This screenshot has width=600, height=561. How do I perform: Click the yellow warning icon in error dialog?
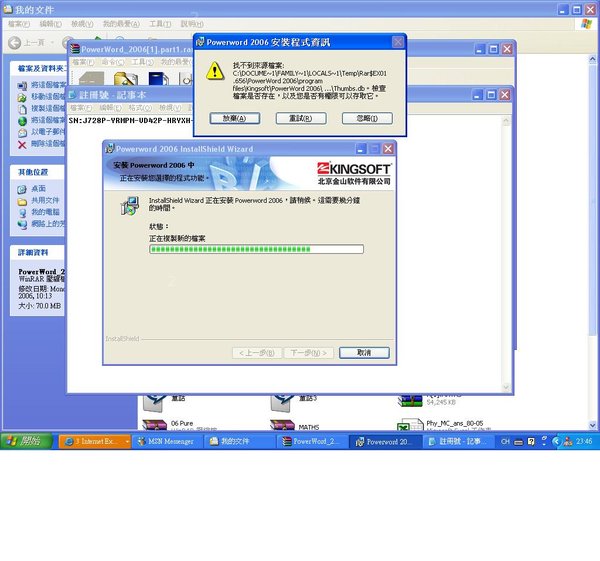point(215,71)
